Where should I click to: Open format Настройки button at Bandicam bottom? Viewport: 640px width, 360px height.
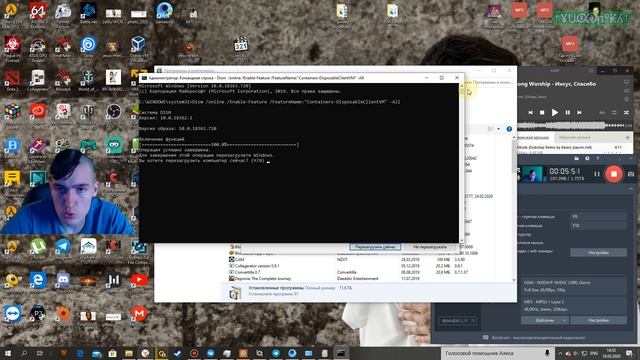coord(598,320)
